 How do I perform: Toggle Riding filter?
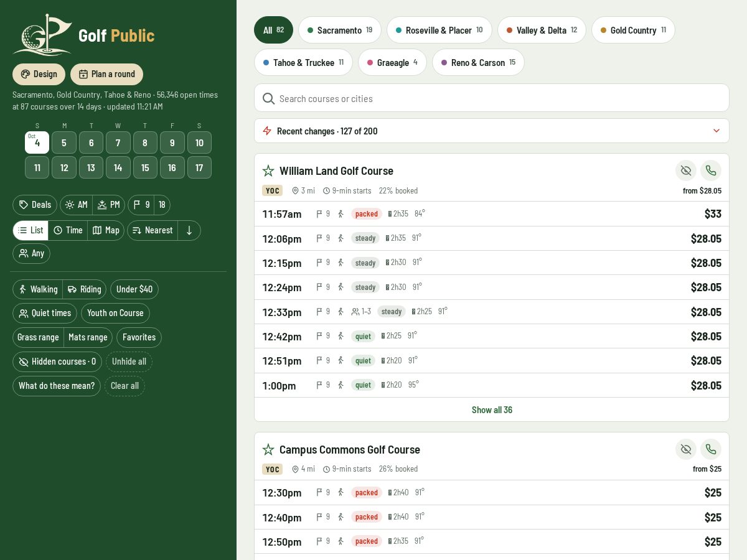(x=85, y=289)
